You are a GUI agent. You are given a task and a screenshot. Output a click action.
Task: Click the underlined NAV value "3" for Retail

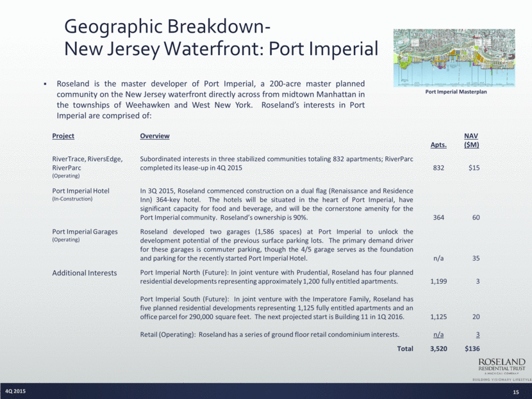pos(478,334)
